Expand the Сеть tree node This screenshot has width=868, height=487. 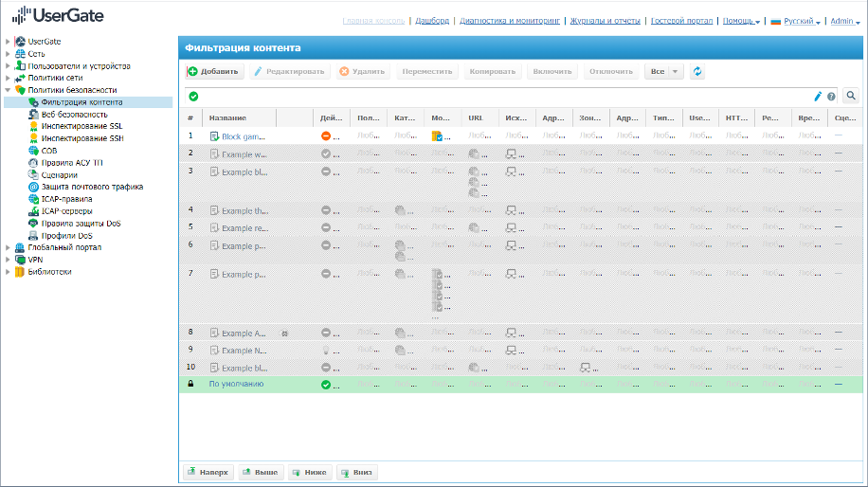click(x=9, y=54)
